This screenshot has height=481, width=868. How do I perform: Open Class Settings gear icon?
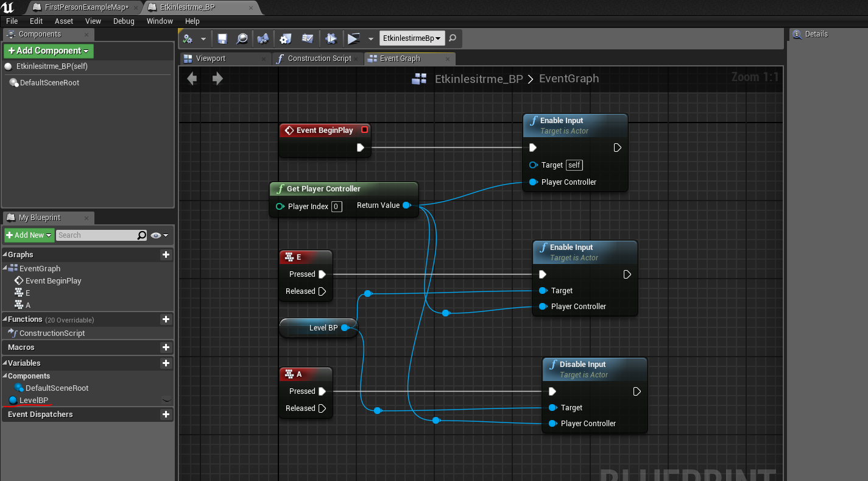285,38
